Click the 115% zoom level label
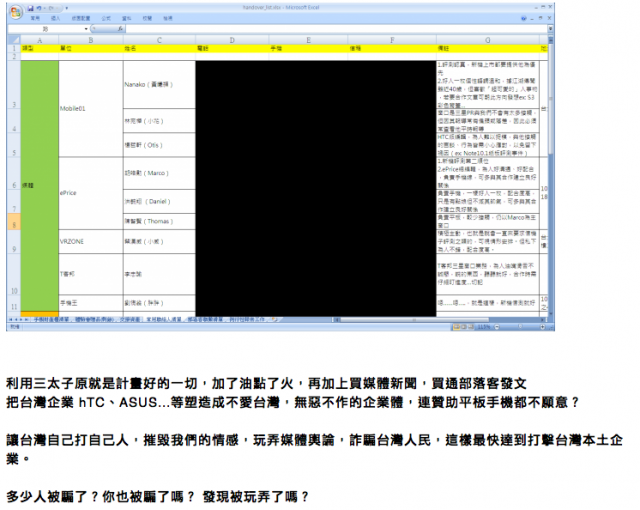Screen dimensions: 640x510 tap(484, 327)
